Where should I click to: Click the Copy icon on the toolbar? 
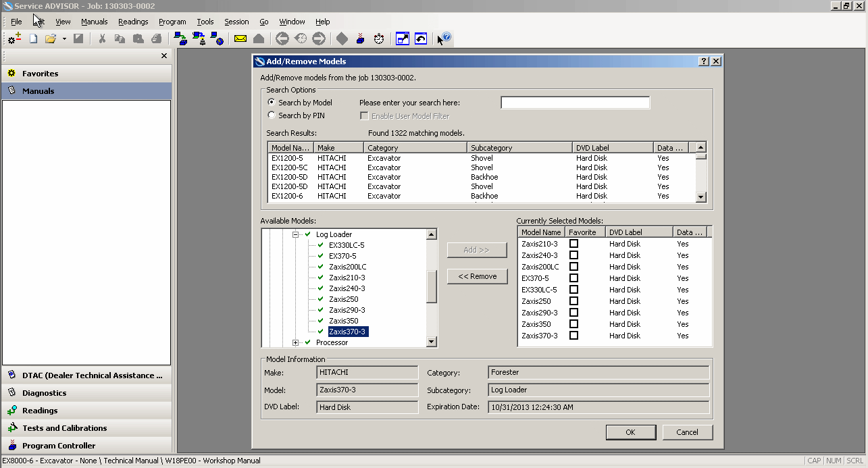(x=120, y=38)
